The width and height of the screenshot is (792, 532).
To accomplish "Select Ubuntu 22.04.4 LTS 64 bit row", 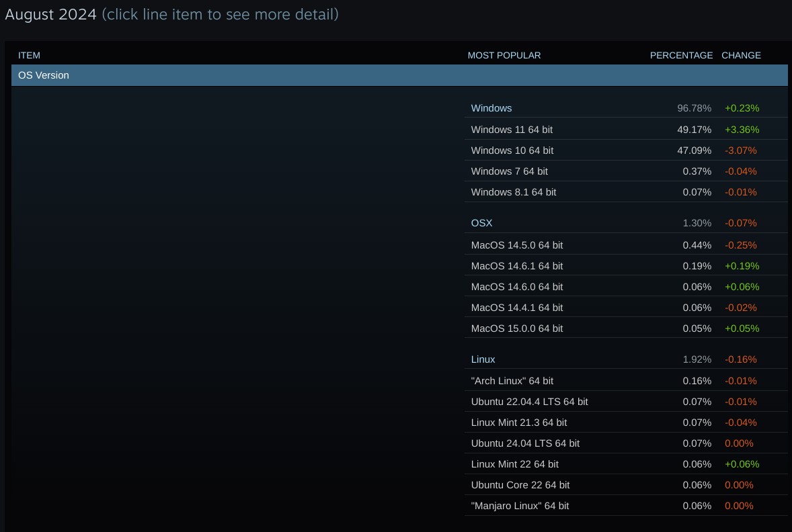I will (626, 401).
